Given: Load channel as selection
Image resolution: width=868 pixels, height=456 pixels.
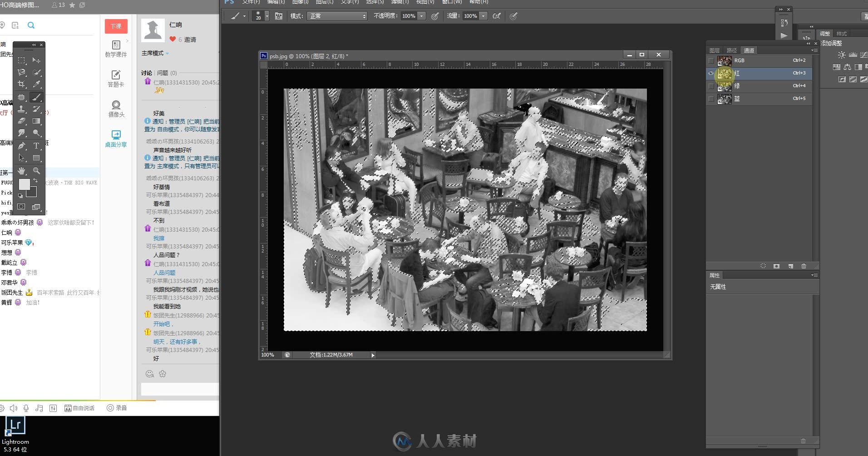Looking at the screenshot, I should [x=763, y=266].
